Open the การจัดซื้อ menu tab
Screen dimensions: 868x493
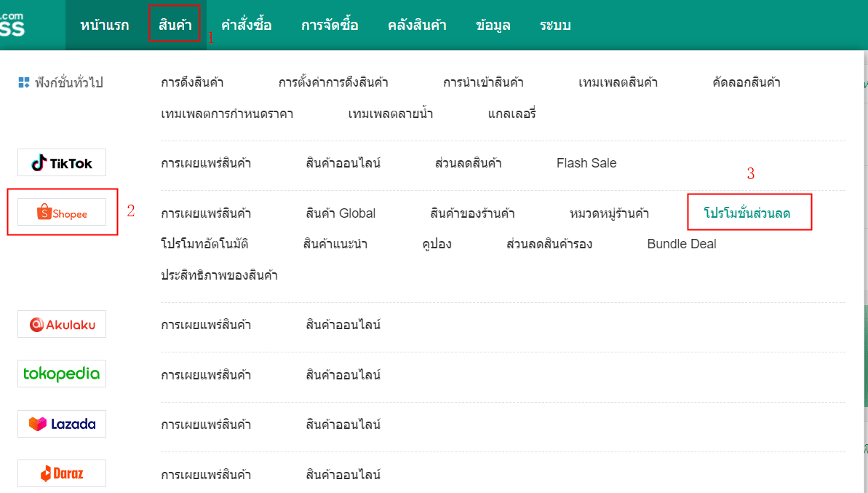coord(330,25)
